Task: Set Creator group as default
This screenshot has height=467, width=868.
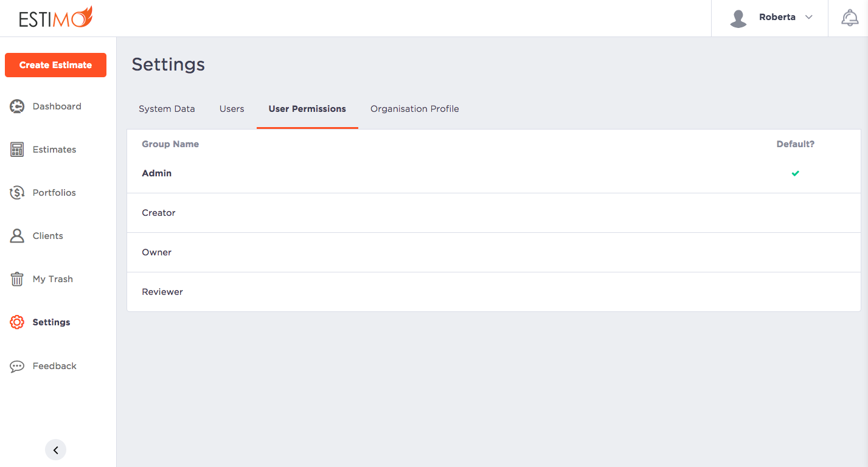Action: 795,212
